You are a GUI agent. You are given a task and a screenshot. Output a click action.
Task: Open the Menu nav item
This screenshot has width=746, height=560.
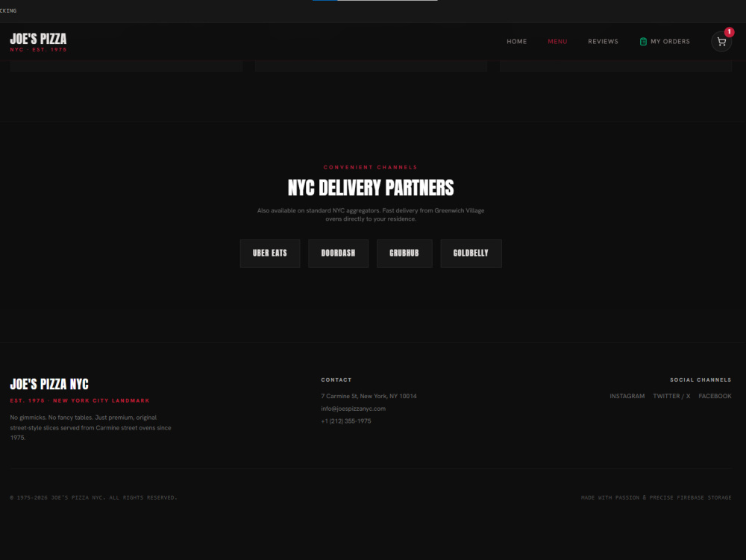pos(557,42)
